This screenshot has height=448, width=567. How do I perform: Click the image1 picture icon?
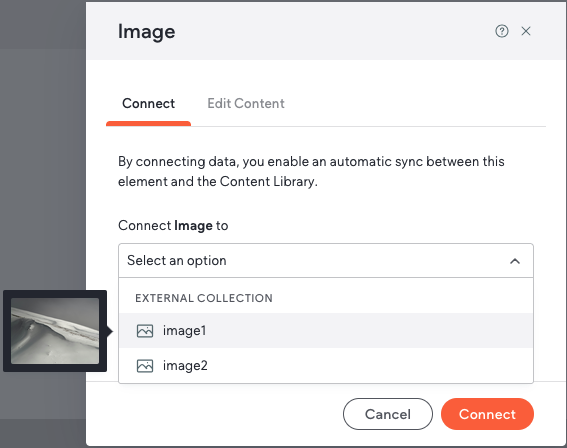pos(145,331)
